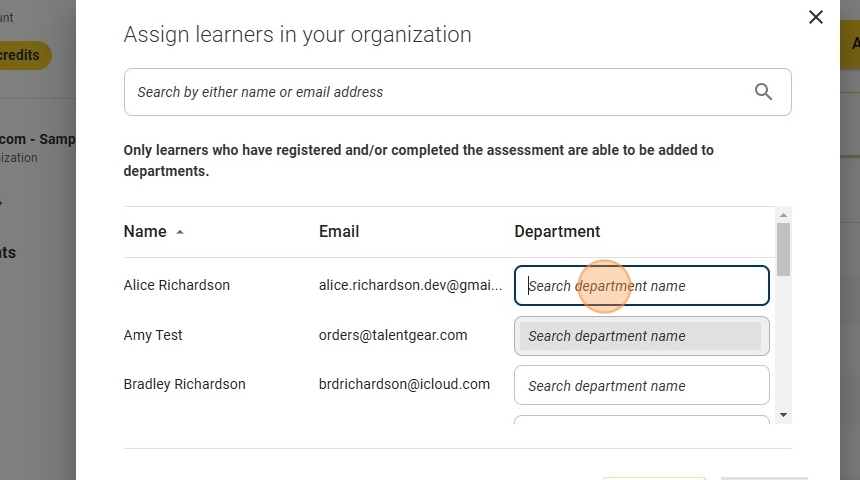Select the Bradley Richardson name cell

(x=184, y=385)
